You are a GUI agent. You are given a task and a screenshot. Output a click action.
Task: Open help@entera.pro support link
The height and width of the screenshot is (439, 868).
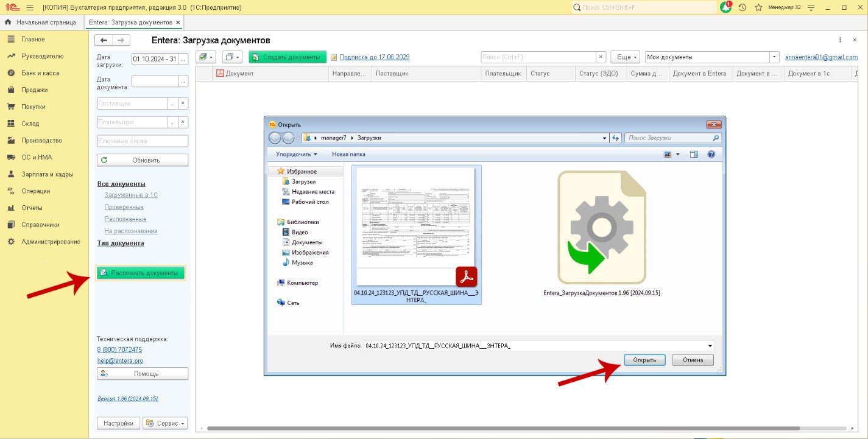coord(120,361)
